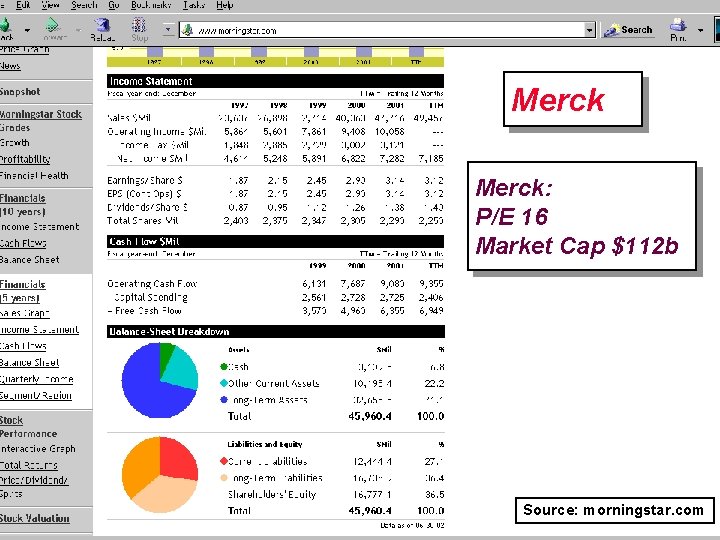The image size is (720, 540).
Task: Click the cyan Other Current Assets marker
Action: pos(224,383)
